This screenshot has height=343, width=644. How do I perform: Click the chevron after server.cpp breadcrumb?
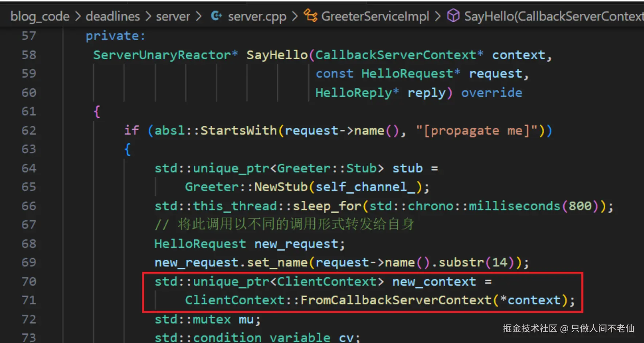(295, 16)
